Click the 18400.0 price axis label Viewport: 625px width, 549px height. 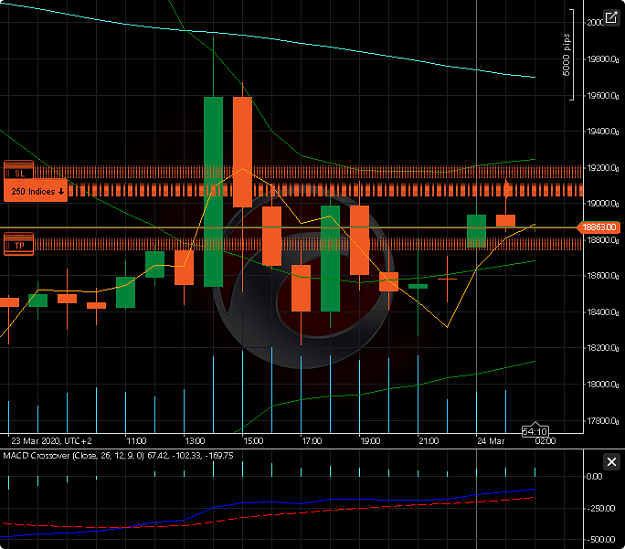coord(602,312)
